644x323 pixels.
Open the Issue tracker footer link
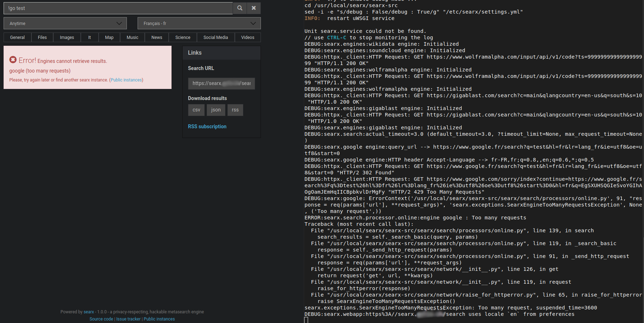coord(128,319)
